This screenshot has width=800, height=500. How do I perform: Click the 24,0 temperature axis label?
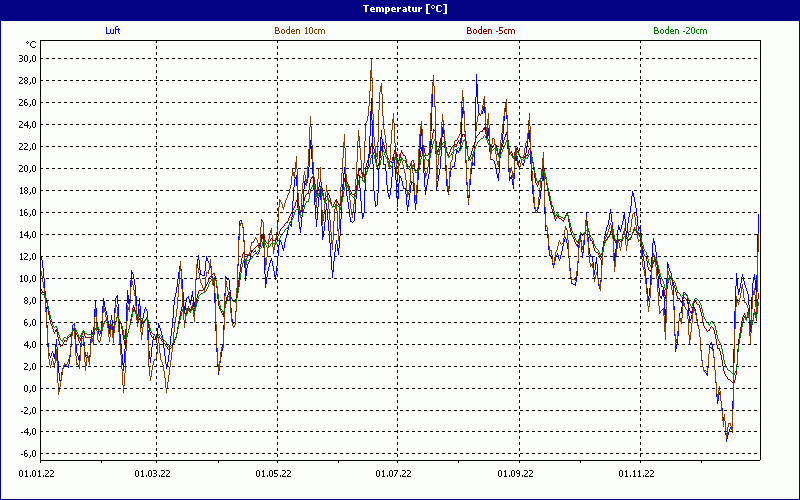(27, 124)
